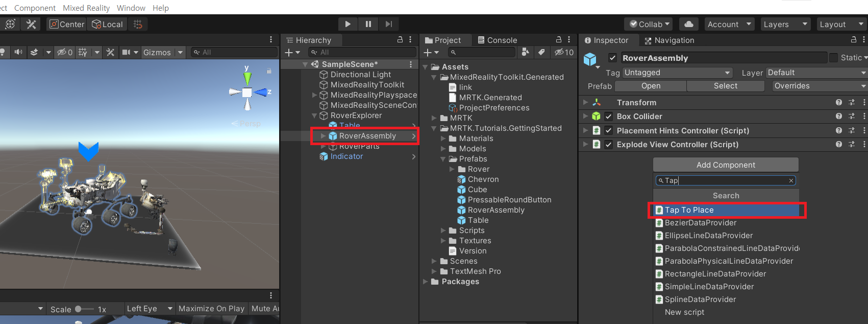Image resolution: width=868 pixels, height=324 pixels.
Task: Click the prefab Open button
Action: [651, 86]
